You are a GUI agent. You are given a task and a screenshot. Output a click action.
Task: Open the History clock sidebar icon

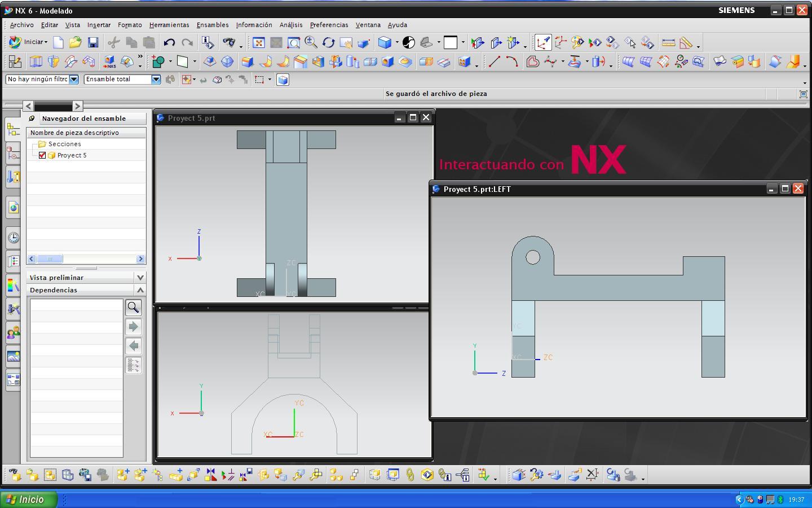pyautogui.click(x=14, y=238)
